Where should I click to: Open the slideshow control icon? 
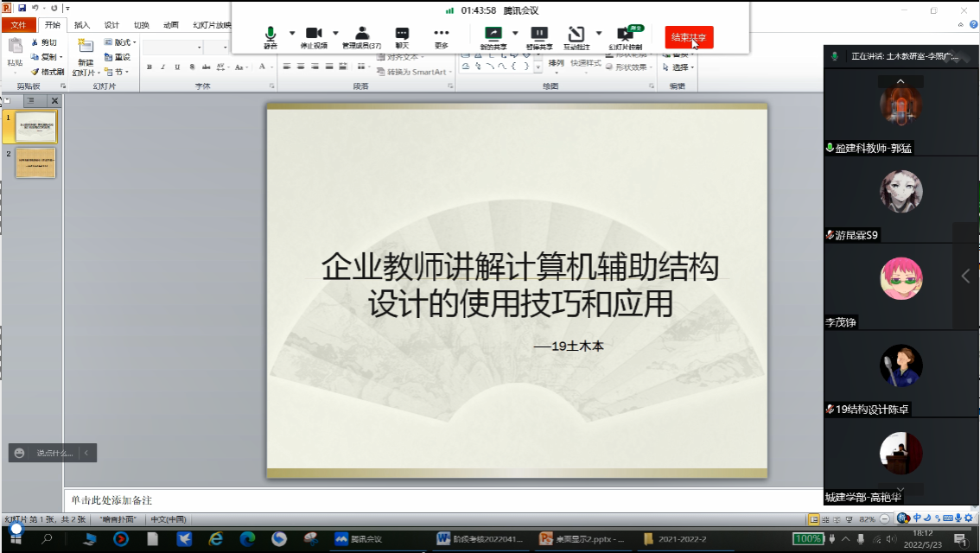(x=625, y=35)
